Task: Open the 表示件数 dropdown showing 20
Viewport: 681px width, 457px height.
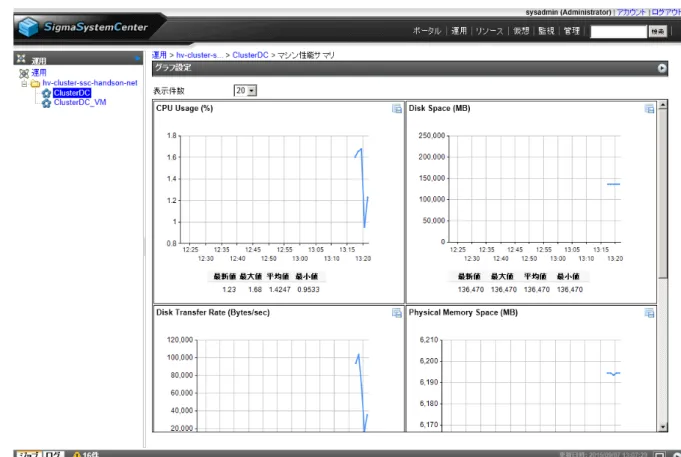Action: coord(245,90)
